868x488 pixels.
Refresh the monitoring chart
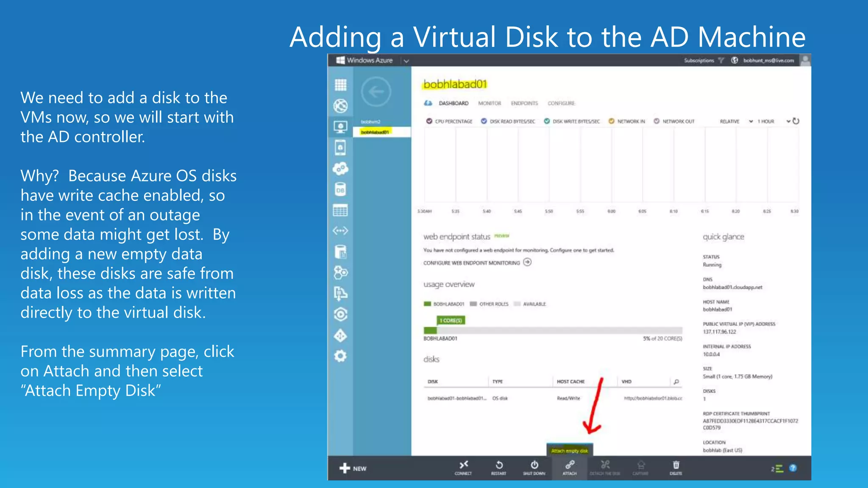tap(796, 121)
